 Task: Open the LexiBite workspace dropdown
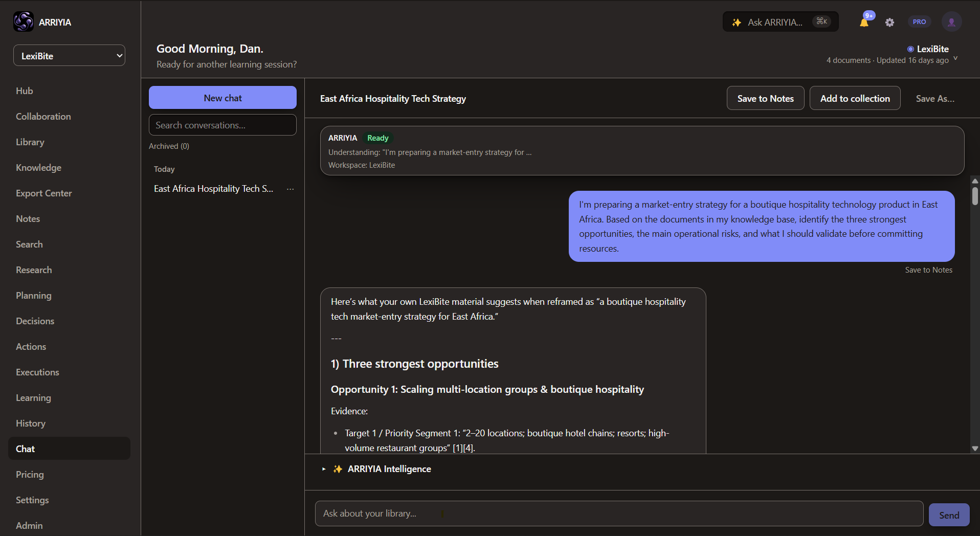pos(70,56)
